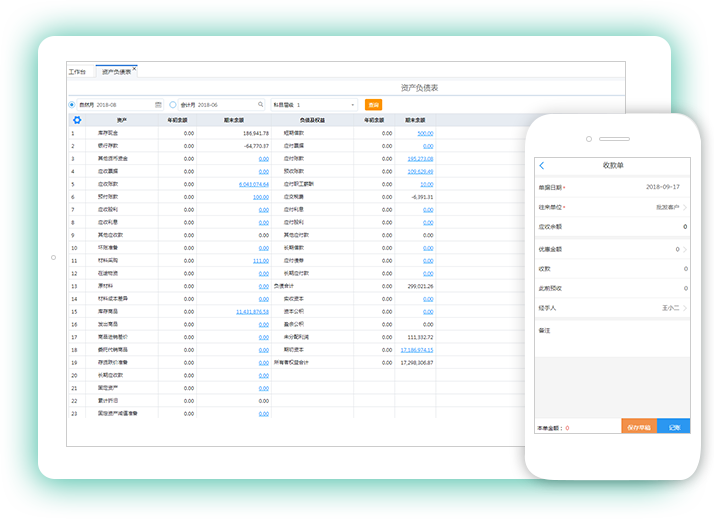Screen dimensions: 714x519
Task: Open the 17,186,974.15 link in 期初资本 row
Action: [416, 350]
